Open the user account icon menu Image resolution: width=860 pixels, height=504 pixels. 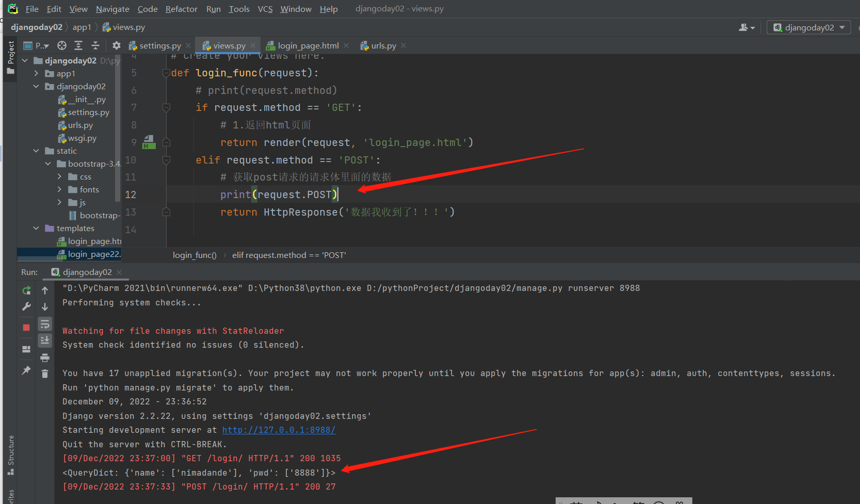click(747, 27)
